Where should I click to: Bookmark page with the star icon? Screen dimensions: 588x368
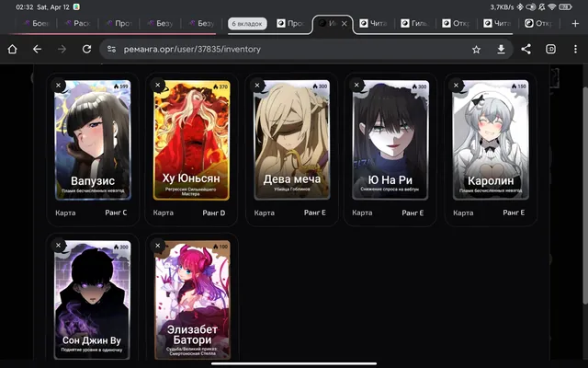pos(476,49)
